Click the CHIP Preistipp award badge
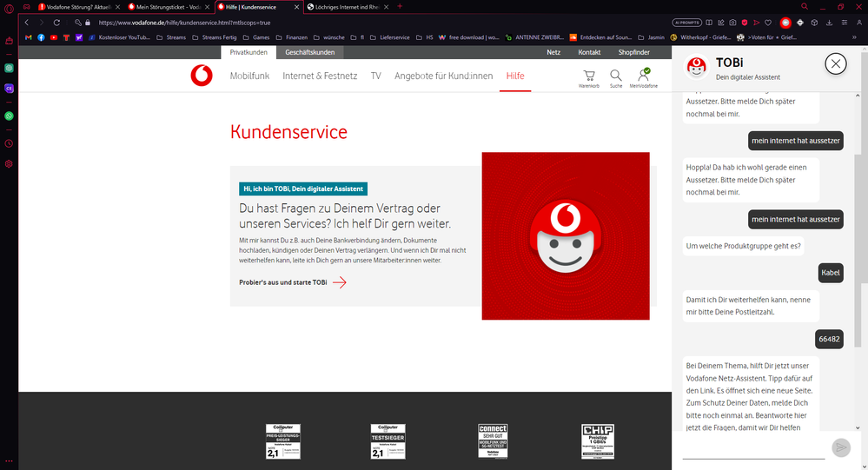The image size is (868, 470). click(598, 441)
